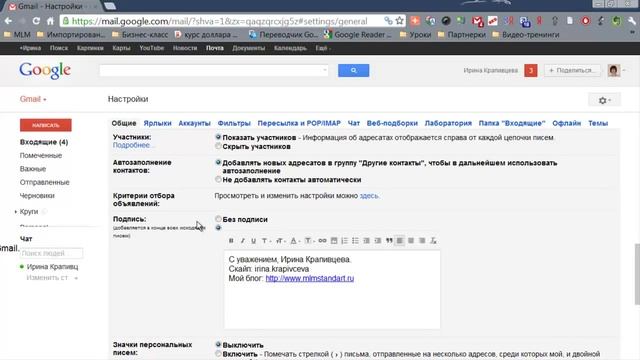Apply quote formatting in signature editor
Screen dimensions: 640x360
pyautogui.click(x=389, y=241)
